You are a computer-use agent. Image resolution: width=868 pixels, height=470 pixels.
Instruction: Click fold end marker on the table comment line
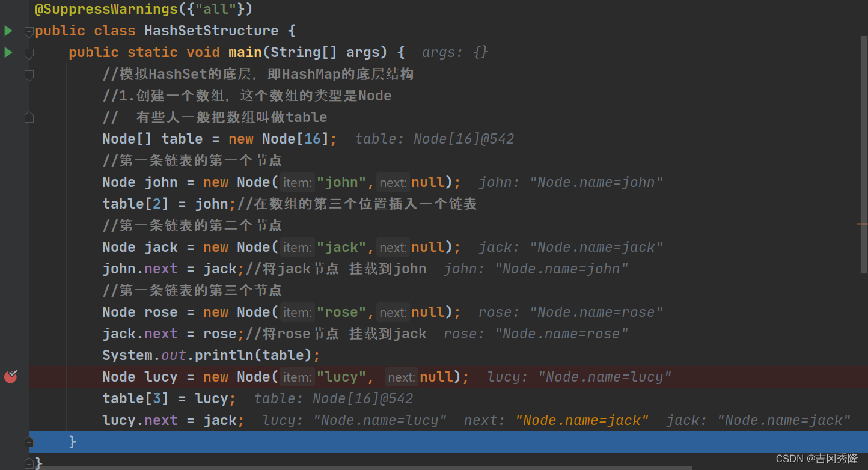28,118
